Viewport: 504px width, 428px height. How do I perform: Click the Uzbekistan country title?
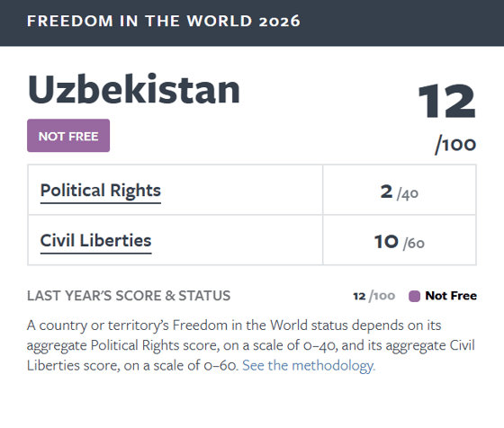134,89
